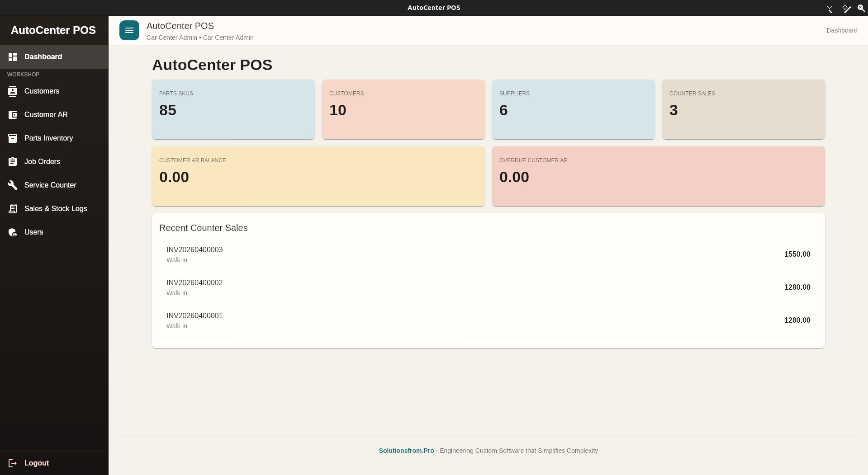Click the AutoCenter POS main page heading

212,65
